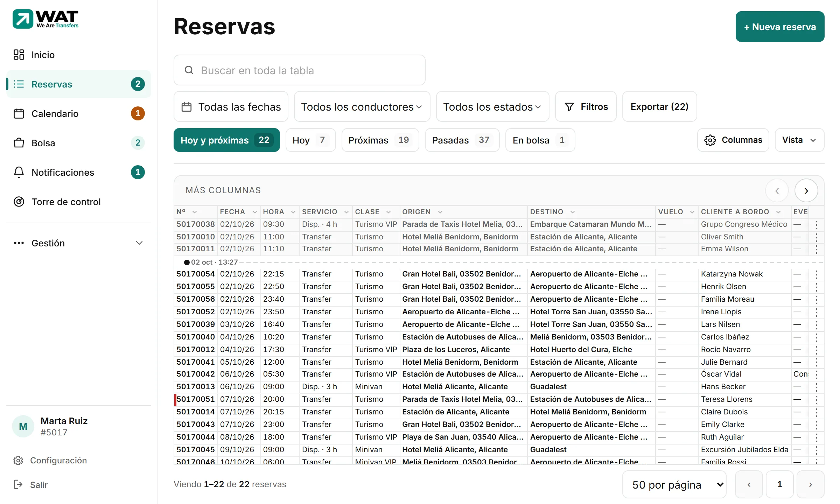Switch to the En bolsa tab
Viewport: 840px width, 504px height.
click(540, 140)
